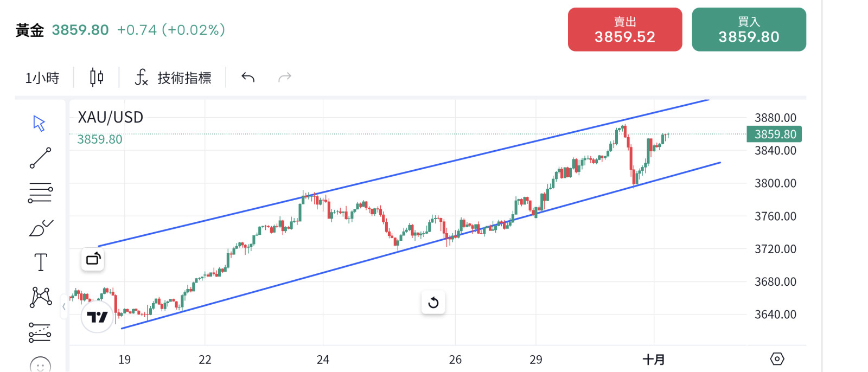This screenshot has height=372, width=868.
Task: Click the 買入 3859.80 buy button
Action: (749, 30)
